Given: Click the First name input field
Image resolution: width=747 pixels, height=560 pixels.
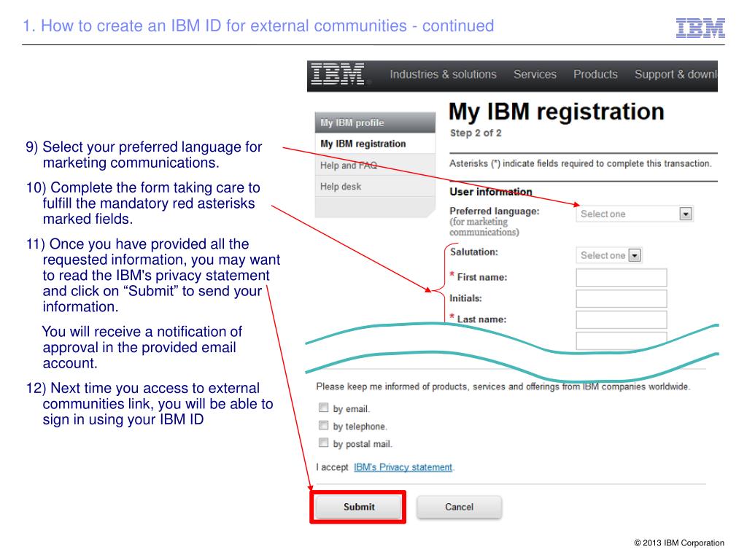Looking at the screenshot, I should tap(622, 278).
